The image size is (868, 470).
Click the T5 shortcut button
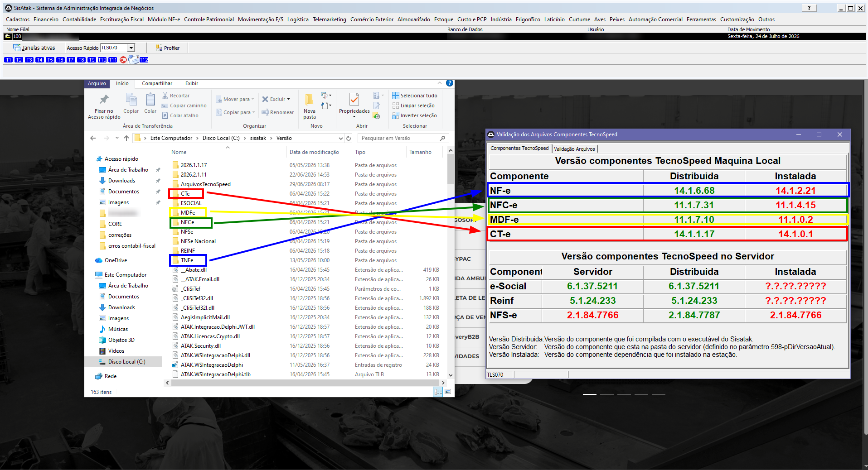50,60
